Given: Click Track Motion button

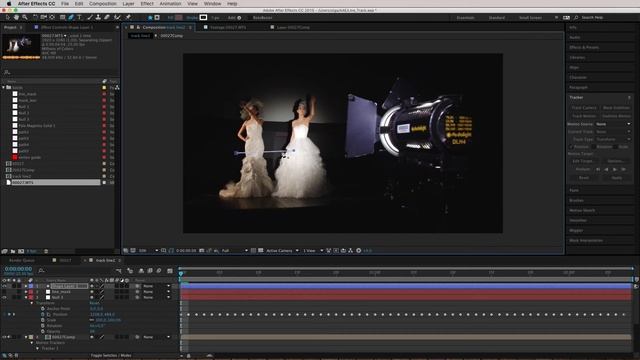Looking at the screenshot, I should tap(584, 116).
